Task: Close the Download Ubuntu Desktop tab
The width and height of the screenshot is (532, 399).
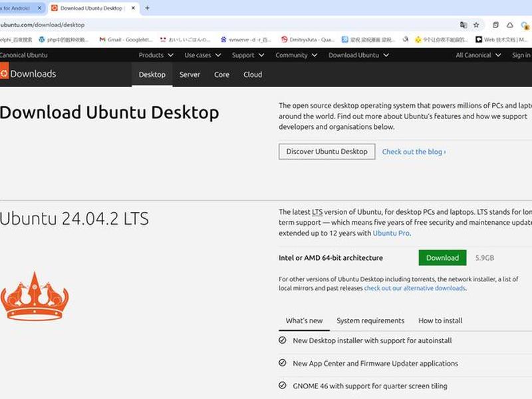Action: click(134, 8)
